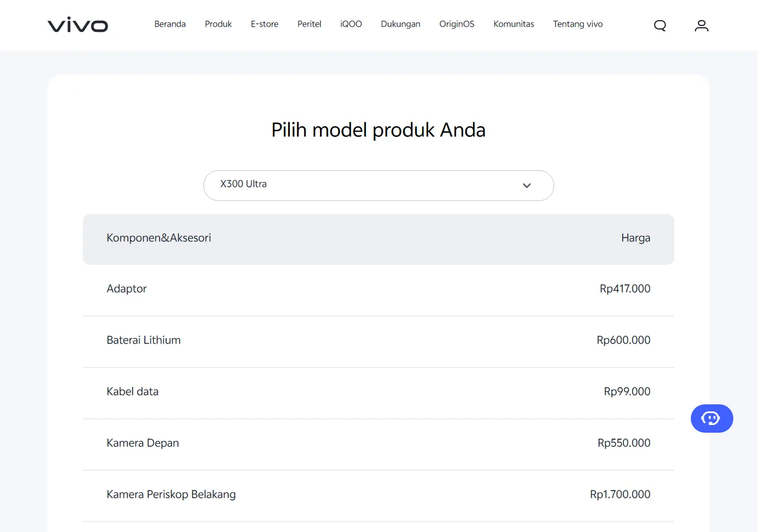Click the price Rp600.000

(623, 340)
